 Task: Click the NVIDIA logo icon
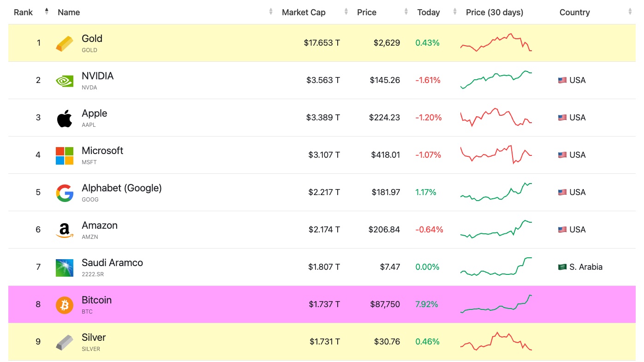(65, 81)
